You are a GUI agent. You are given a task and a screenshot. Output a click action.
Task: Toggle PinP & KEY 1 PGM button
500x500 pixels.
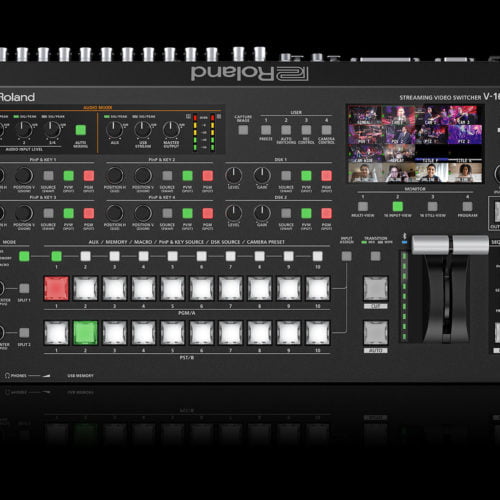89,176
